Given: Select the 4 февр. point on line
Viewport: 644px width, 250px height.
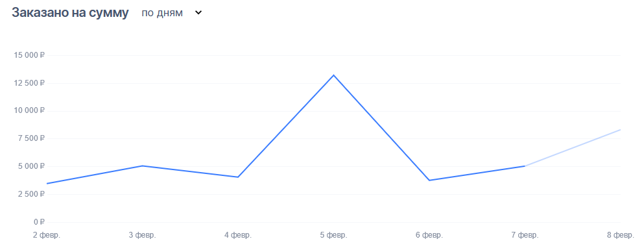Looking at the screenshot, I should click(x=238, y=177).
